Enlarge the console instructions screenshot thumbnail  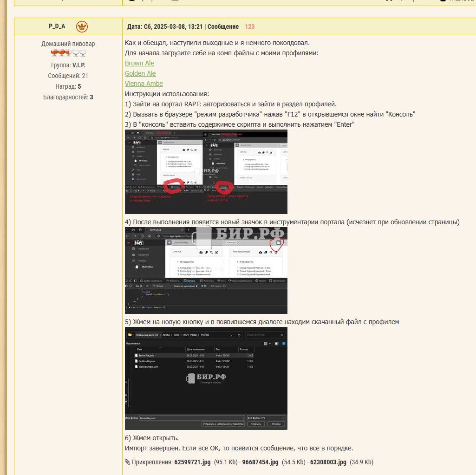pyautogui.click(x=206, y=172)
